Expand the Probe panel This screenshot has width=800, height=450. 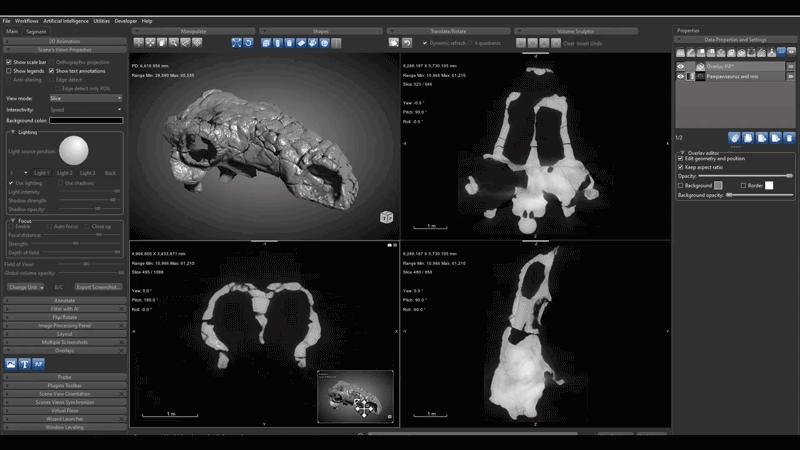point(65,377)
